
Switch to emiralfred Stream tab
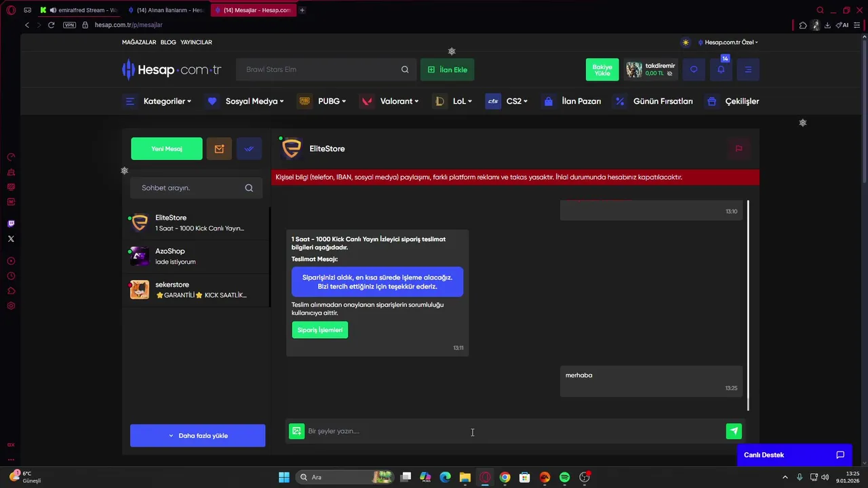click(x=79, y=10)
